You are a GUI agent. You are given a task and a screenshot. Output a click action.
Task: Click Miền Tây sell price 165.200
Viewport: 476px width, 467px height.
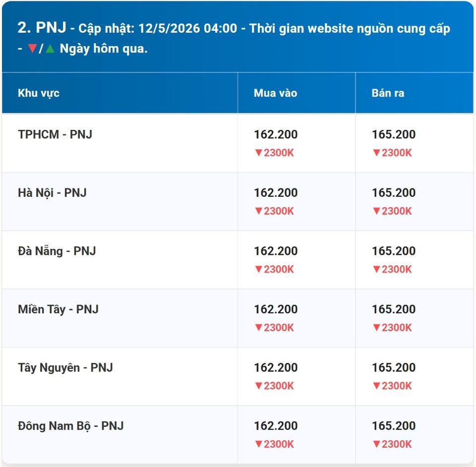[x=394, y=309]
